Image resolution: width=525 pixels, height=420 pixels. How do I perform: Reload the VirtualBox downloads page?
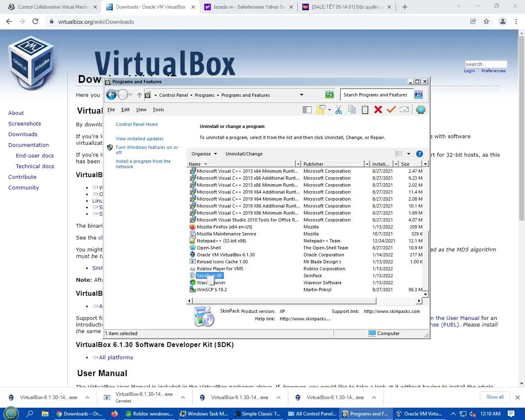36,21
